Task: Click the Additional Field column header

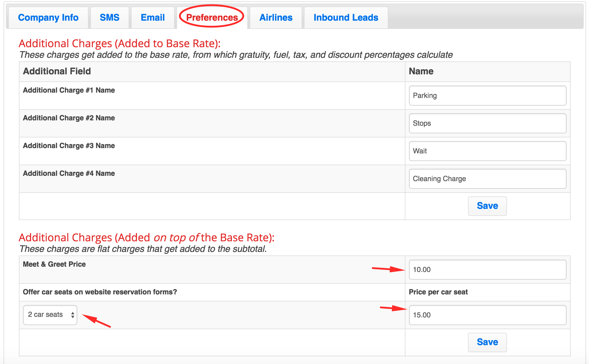Action: (57, 71)
